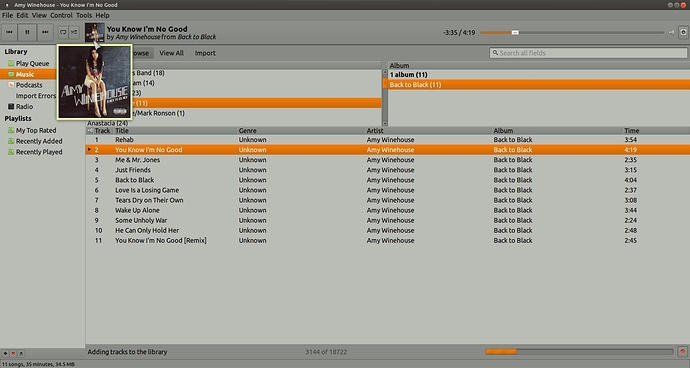Click the Play Queue sidebar icon

(11, 63)
